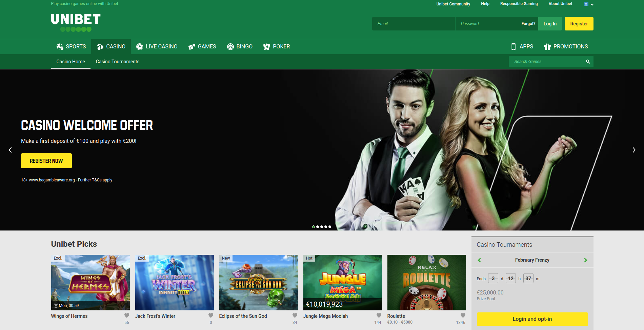Click the Games dice icon

tap(192, 47)
